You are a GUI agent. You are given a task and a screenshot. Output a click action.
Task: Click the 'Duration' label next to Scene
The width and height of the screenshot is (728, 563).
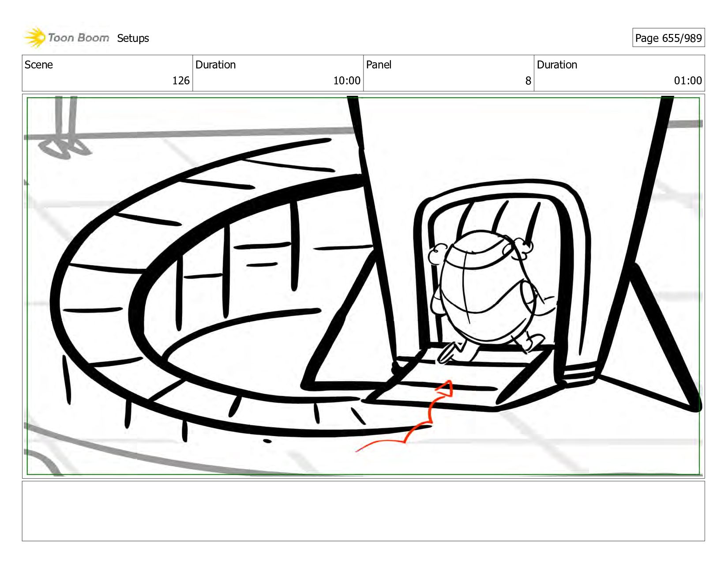[x=216, y=65]
